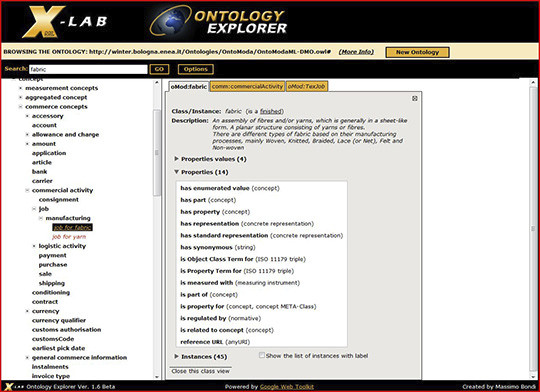Click the New Ontology button
This screenshot has width=540, height=392.
(417, 52)
